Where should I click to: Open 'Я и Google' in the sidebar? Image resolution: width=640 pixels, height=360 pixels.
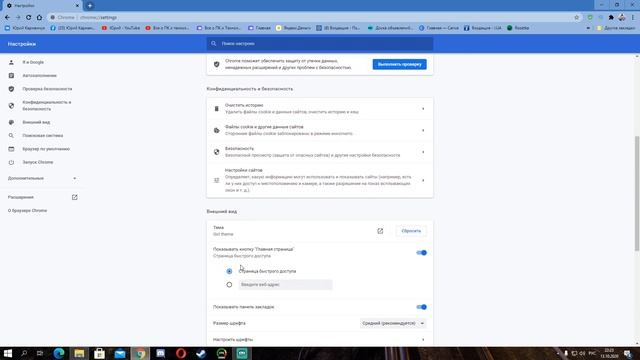click(x=33, y=62)
